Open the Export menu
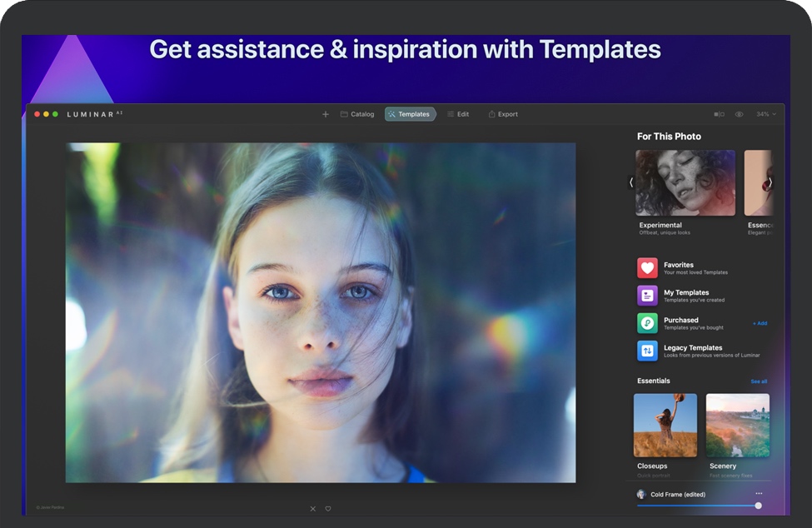 [503, 114]
